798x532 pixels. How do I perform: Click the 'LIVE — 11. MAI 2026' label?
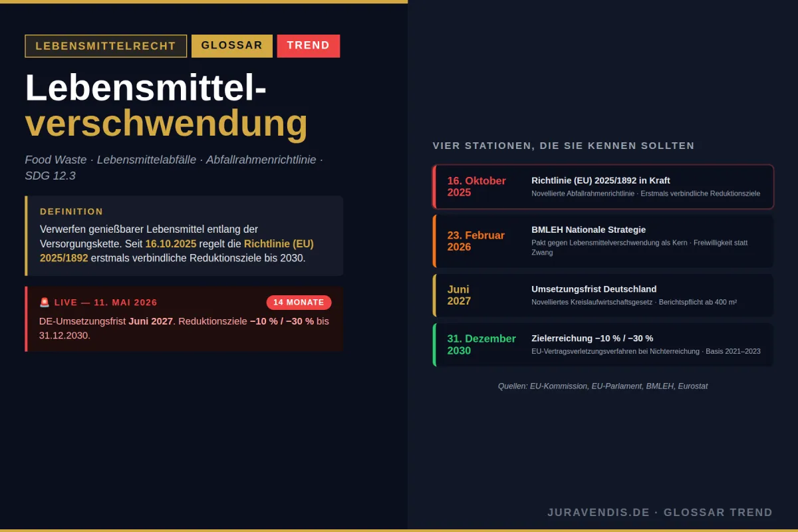point(106,303)
